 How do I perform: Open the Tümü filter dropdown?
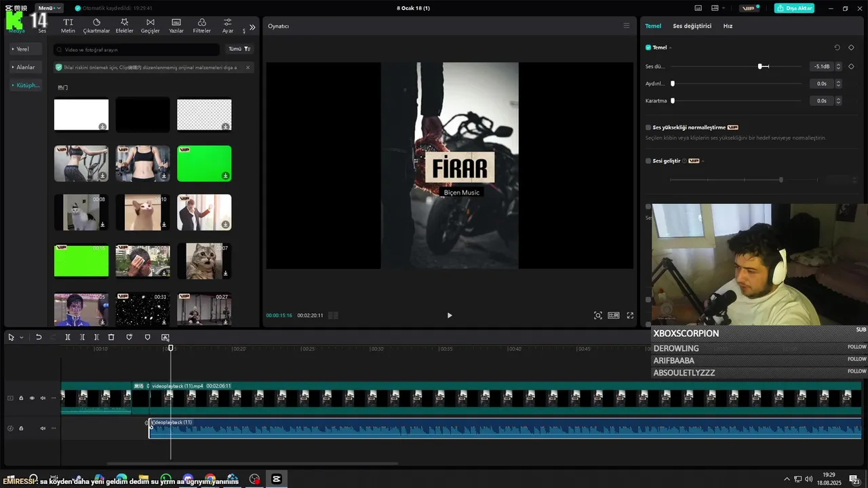coord(239,49)
